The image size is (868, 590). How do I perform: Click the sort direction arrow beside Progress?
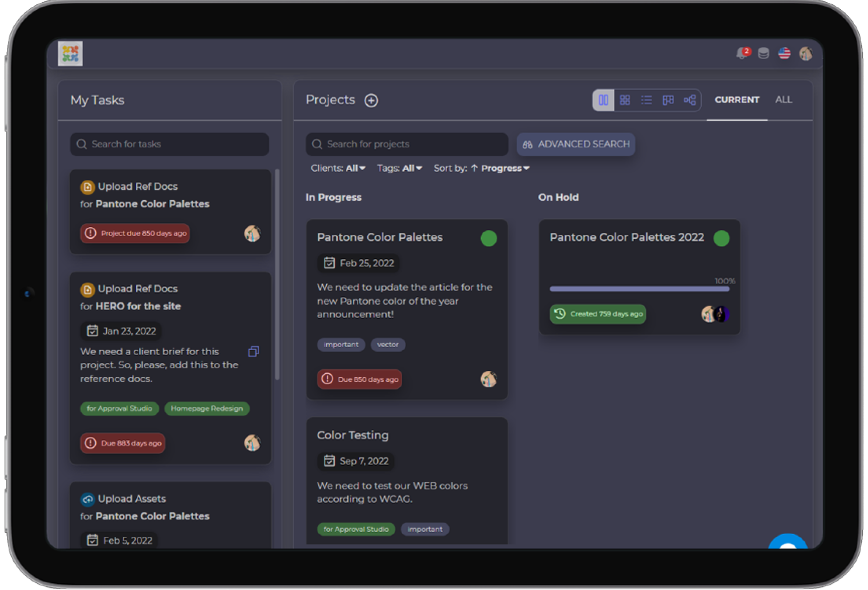[x=474, y=169]
